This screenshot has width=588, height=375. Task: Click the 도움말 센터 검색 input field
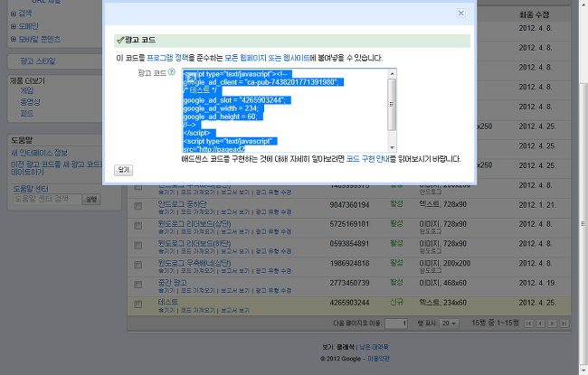tap(47, 199)
